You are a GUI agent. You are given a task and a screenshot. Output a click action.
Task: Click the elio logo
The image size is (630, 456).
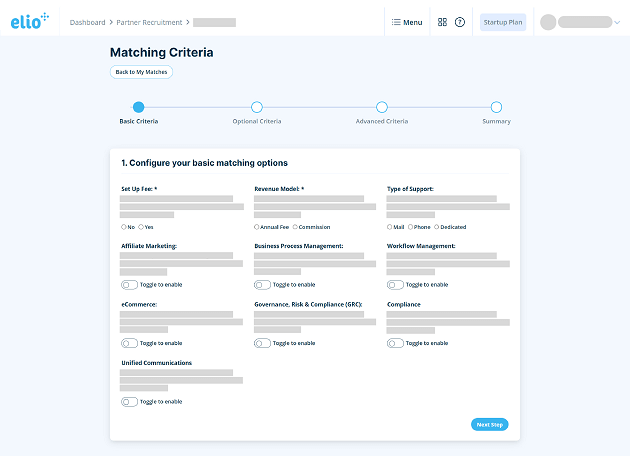click(29, 21)
